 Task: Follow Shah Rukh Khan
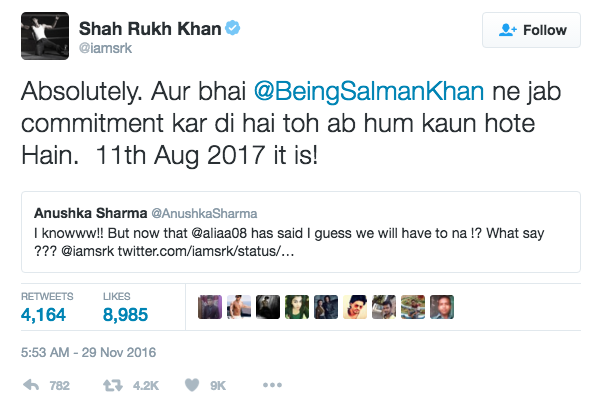click(x=531, y=31)
